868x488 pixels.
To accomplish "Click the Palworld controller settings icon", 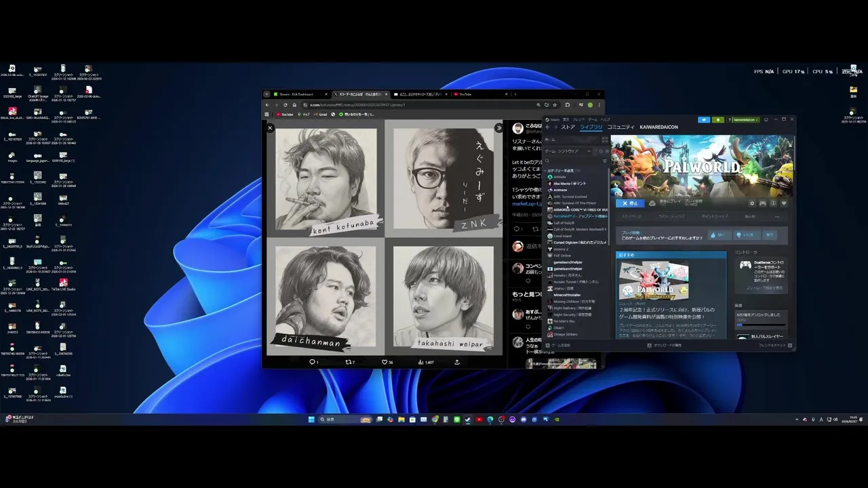I will click(763, 203).
